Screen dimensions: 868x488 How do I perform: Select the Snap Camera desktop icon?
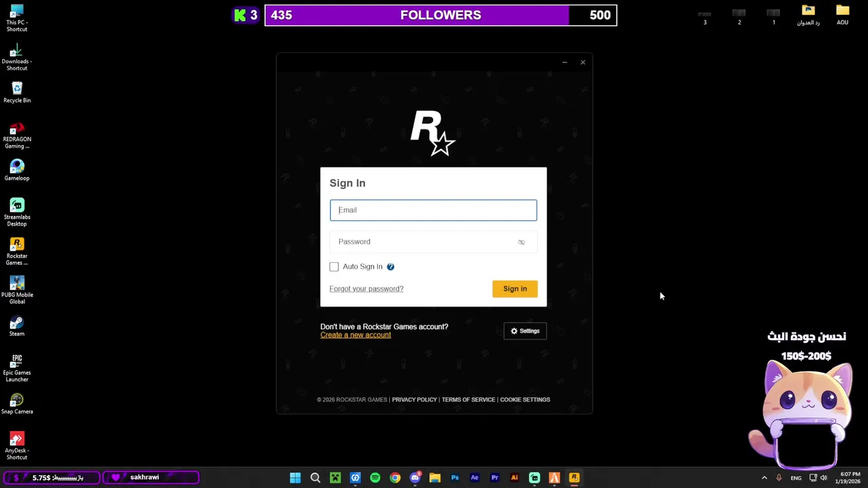click(17, 404)
